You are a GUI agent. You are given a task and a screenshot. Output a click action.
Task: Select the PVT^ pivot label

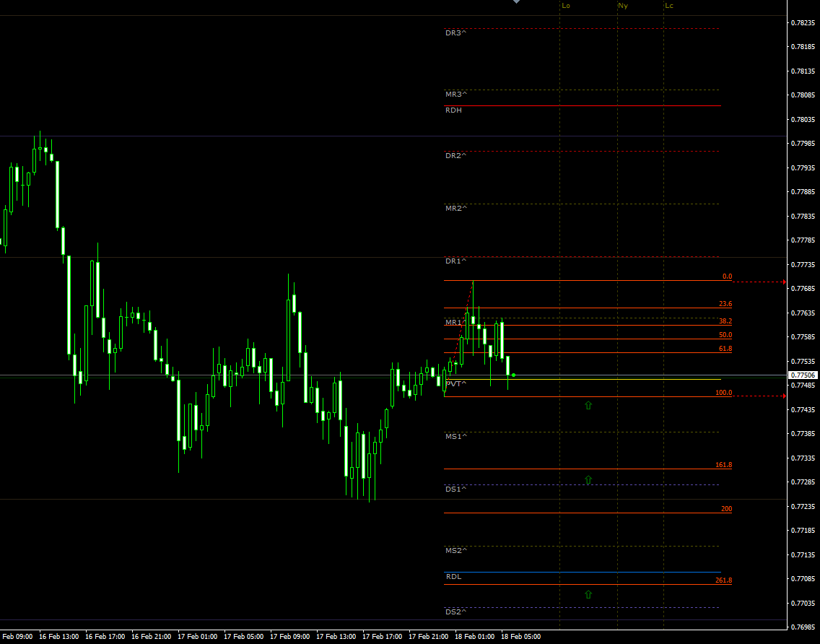(x=455, y=383)
